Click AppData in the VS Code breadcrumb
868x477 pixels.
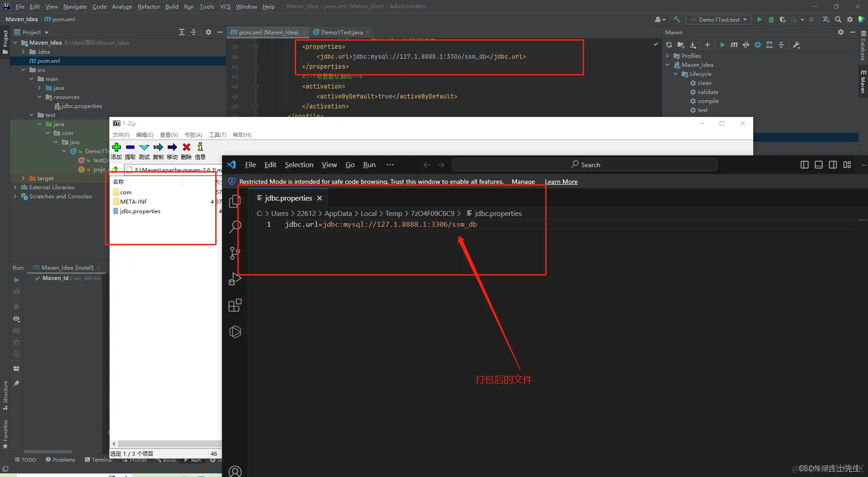coord(338,214)
